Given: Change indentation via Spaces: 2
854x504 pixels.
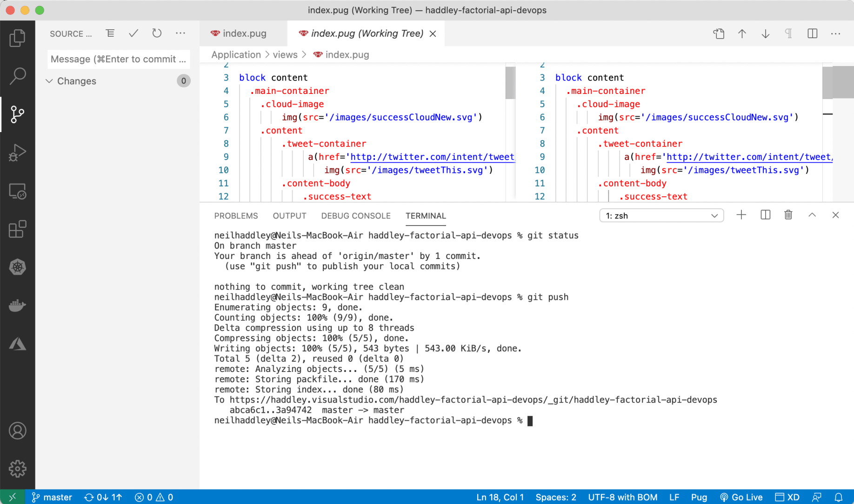Looking at the screenshot, I should click(x=555, y=497).
